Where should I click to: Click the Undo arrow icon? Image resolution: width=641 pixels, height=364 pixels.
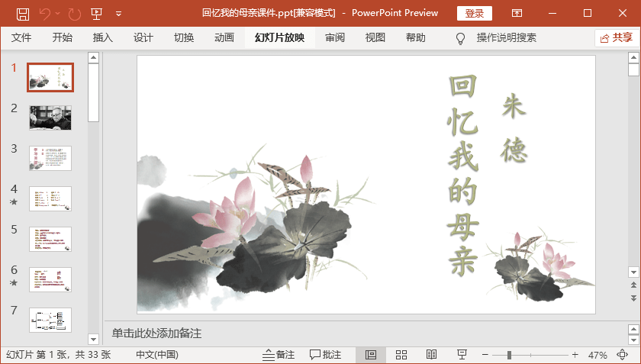pos(45,14)
